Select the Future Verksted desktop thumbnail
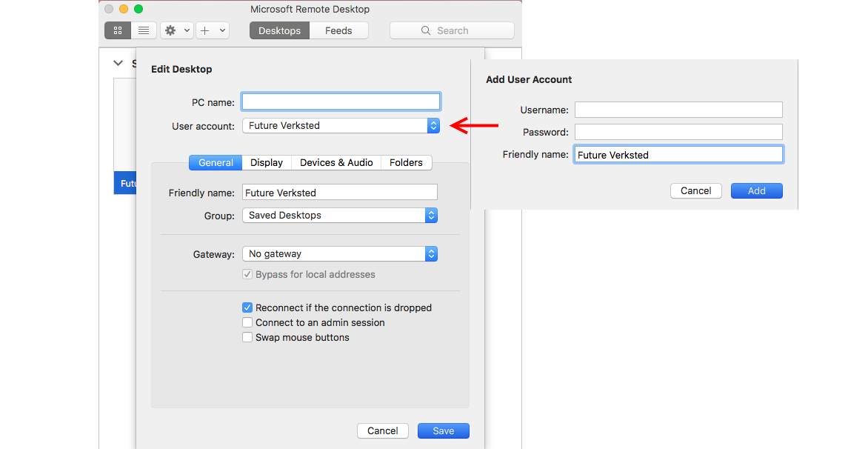Image resolution: width=868 pixels, height=449 pixels. point(124,136)
